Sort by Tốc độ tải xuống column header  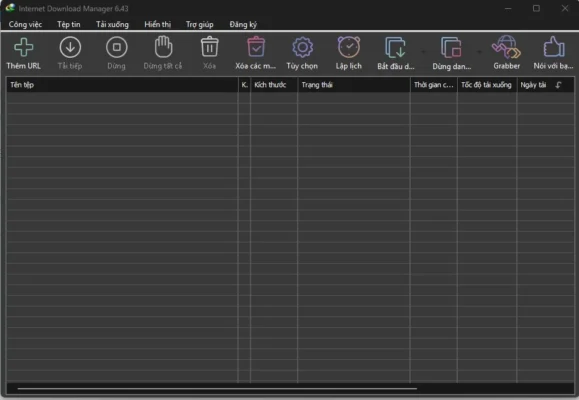coord(487,85)
